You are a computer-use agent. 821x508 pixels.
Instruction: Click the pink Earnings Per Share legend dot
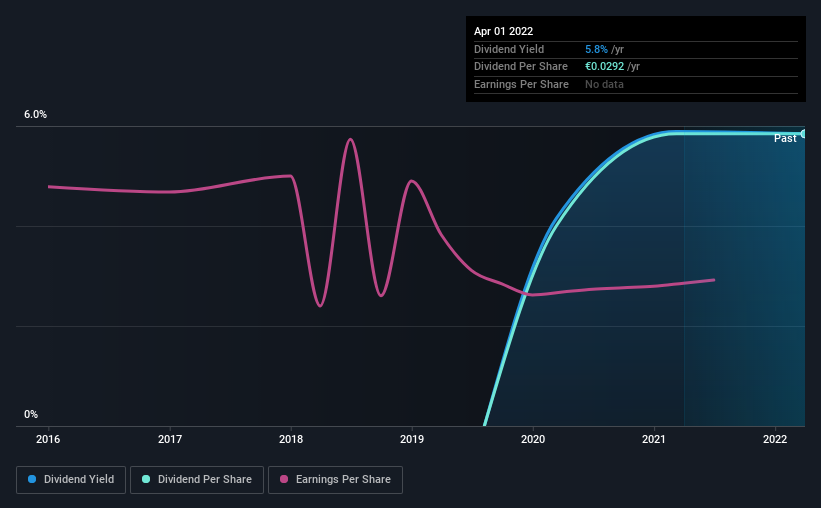[x=284, y=479]
